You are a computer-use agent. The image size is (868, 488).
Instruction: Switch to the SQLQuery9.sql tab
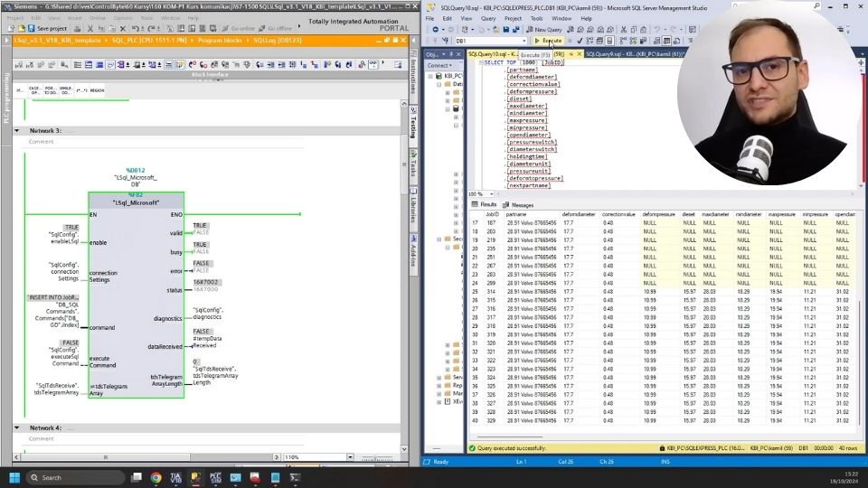coord(635,54)
